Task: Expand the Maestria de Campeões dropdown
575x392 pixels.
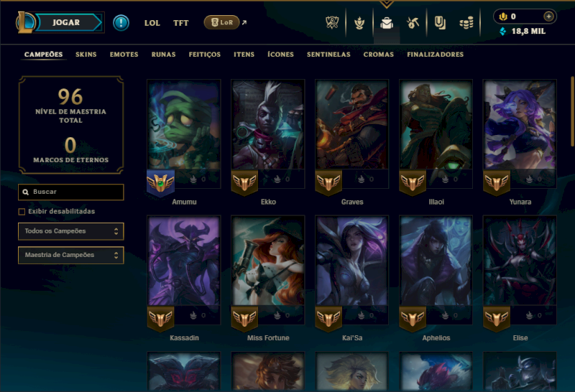Action: click(70, 255)
